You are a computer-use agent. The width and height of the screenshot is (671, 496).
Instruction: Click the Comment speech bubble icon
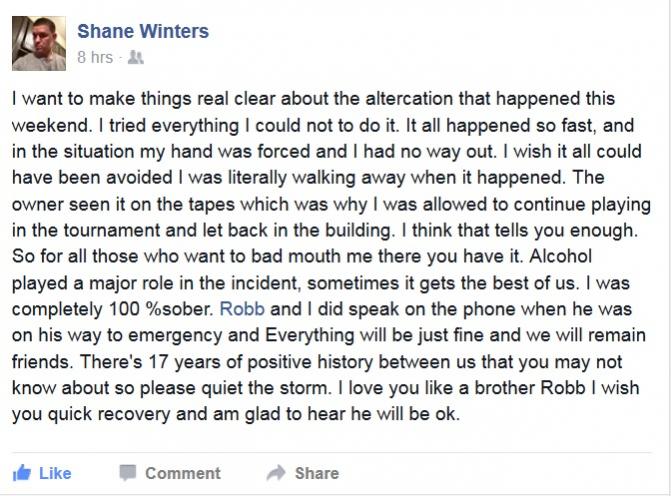128,473
